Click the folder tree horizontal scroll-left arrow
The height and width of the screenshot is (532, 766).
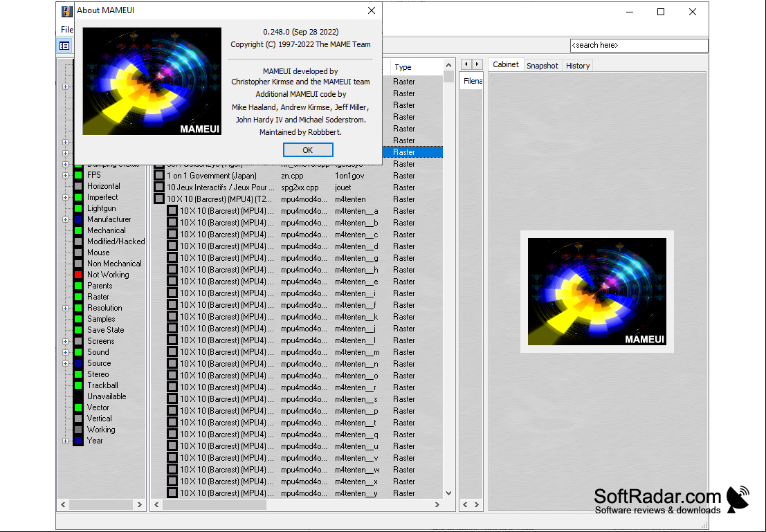tap(63, 505)
